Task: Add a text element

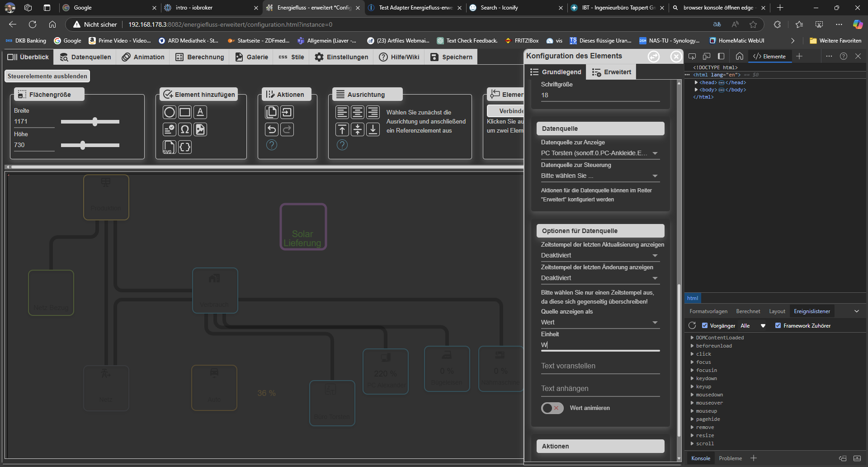Action: 200,112
